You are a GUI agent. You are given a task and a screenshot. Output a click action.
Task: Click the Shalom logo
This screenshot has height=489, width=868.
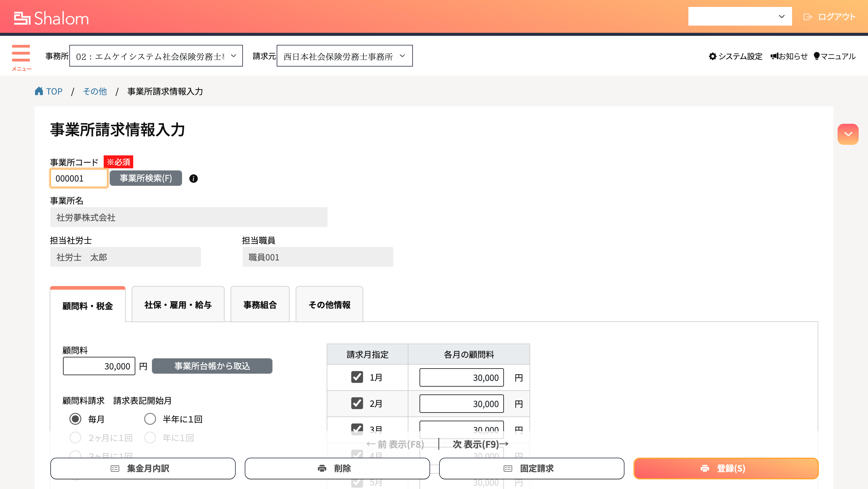52,18
